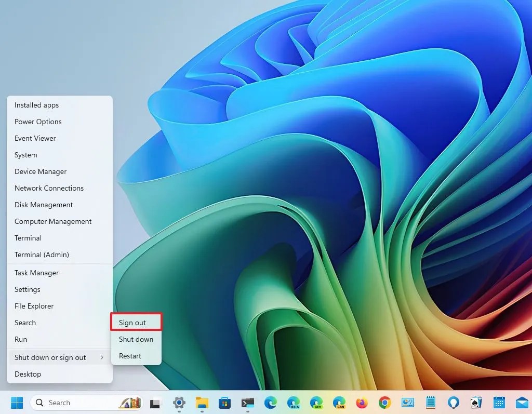The height and width of the screenshot is (414, 532).
Task: Launch the Solitaire app
Action: [x=476, y=403]
